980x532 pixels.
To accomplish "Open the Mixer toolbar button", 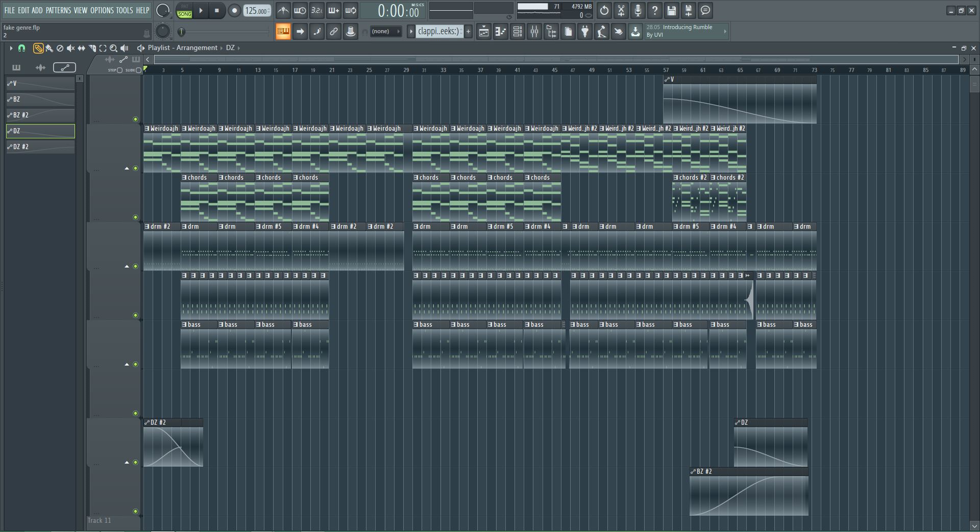I will pyautogui.click(x=534, y=32).
